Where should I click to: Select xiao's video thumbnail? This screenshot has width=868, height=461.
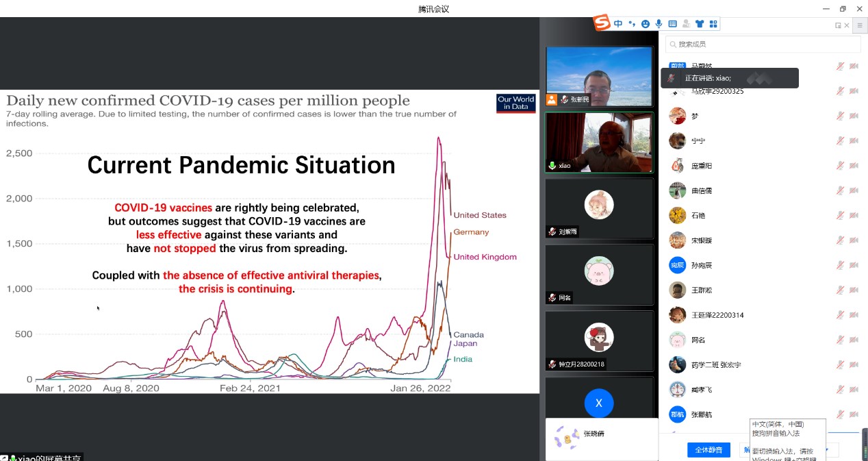tap(599, 142)
